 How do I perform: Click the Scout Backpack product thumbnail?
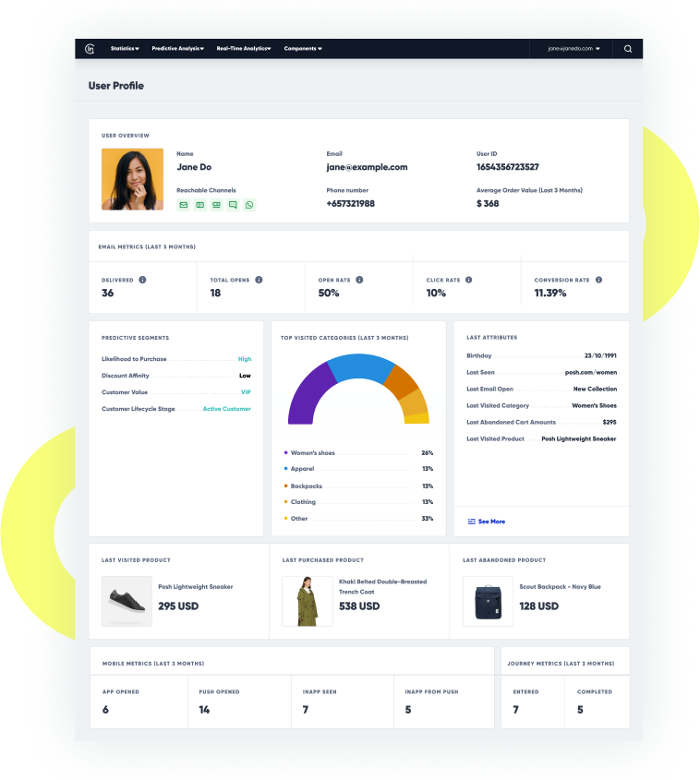click(488, 601)
